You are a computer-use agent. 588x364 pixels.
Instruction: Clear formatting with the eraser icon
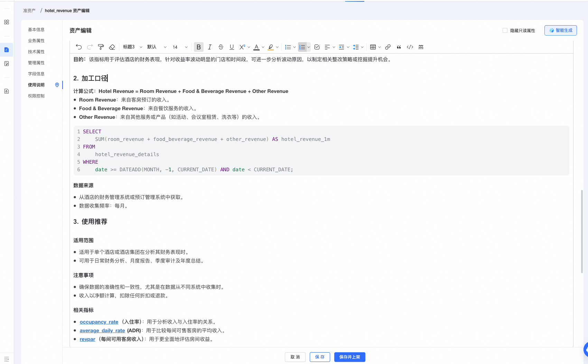click(x=112, y=47)
